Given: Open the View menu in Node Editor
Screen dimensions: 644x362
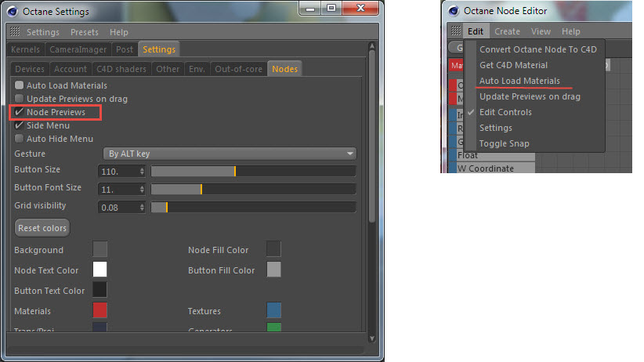Looking at the screenshot, I should click(541, 31).
